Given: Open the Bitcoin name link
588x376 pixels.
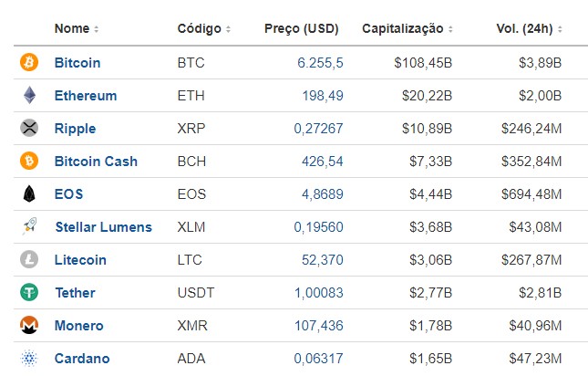Looking at the screenshot, I should [77, 63].
